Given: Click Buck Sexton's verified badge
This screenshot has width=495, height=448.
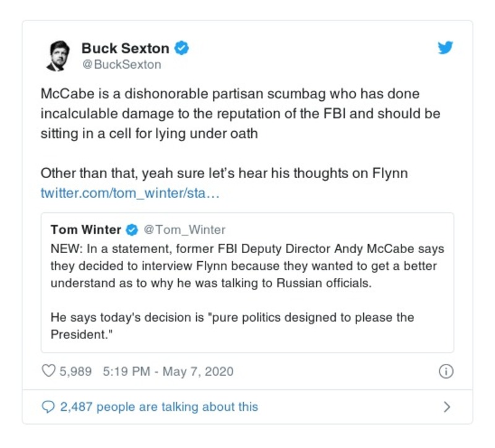Looking at the screenshot, I should [x=182, y=48].
